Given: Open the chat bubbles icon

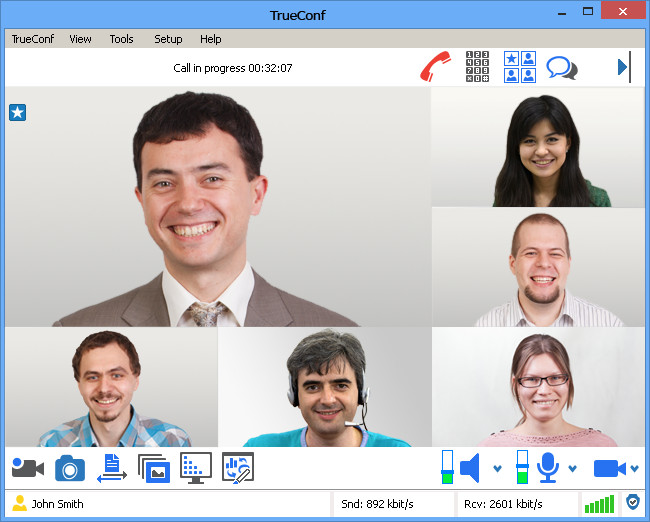Looking at the screenshot, I should (x=562, y=68).
